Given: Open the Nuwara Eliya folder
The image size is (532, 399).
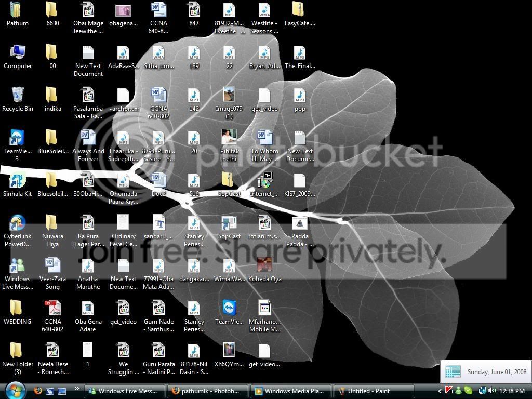Looking at the screenshot, I should (51, 223).
